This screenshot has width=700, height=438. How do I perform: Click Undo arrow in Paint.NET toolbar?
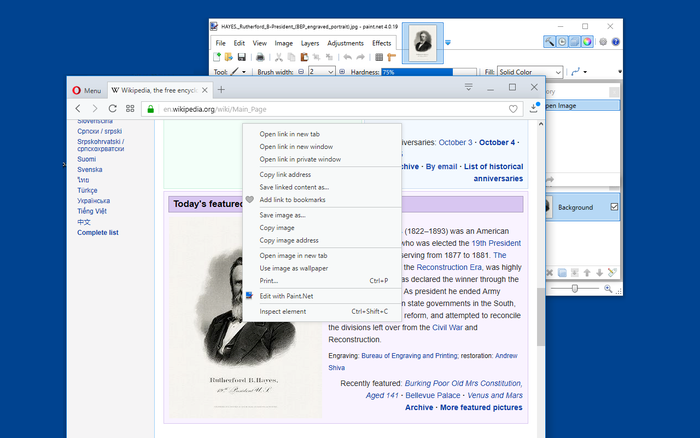347,57
